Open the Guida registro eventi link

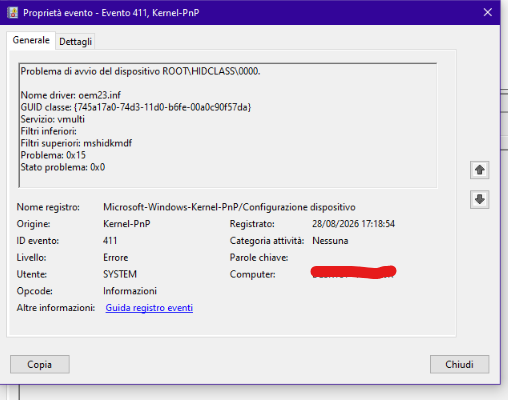click(149, 307)
